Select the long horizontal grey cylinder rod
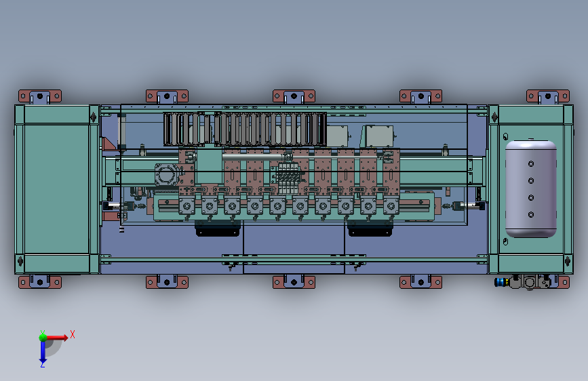 click(x=256, y=157)
